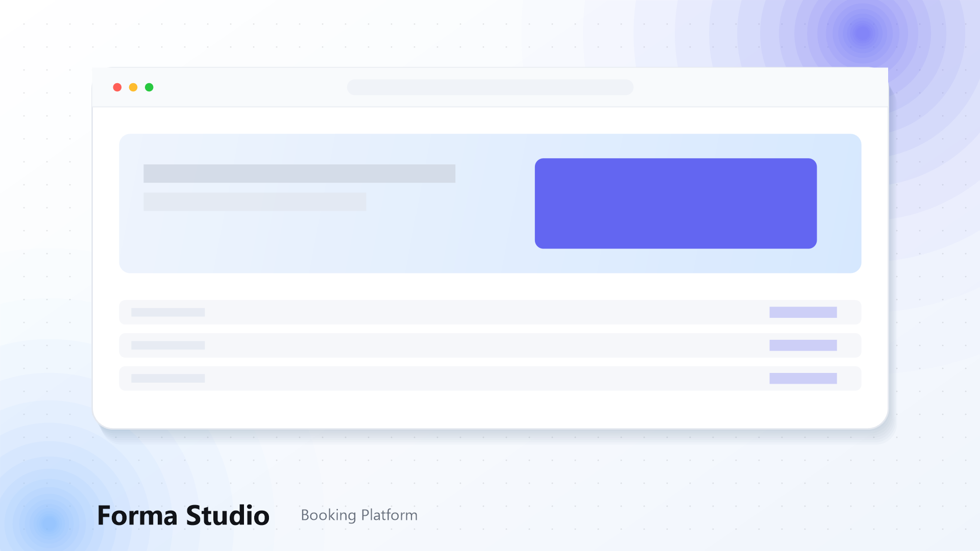Click the green maximize window dot
980x551 pixels.
click(149, 87)
